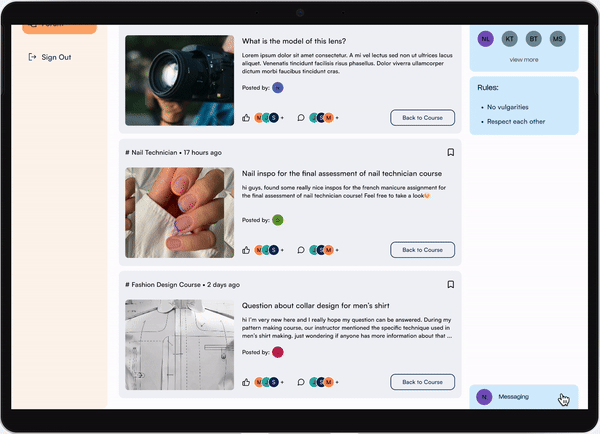Open the Nail Technician hashtag tag
Screen dimensions: 600x434
click(152, 152)
